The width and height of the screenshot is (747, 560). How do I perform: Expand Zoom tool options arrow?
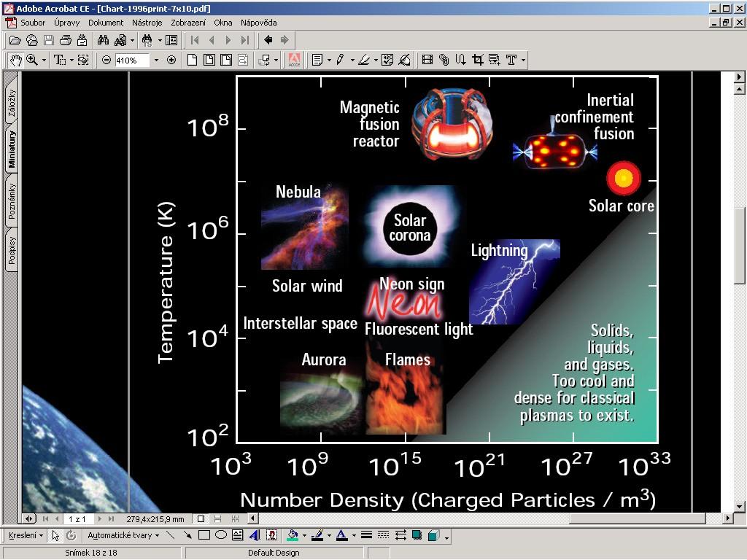coord(44,61)
